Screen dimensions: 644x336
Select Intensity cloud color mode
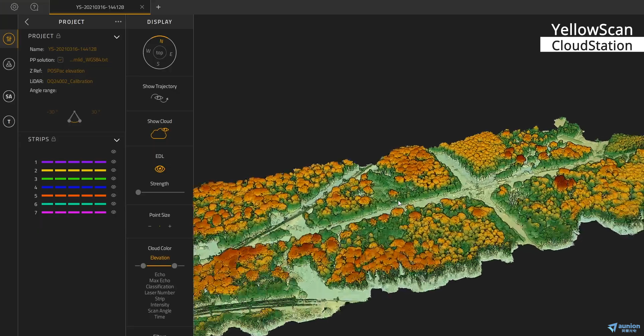160,305
